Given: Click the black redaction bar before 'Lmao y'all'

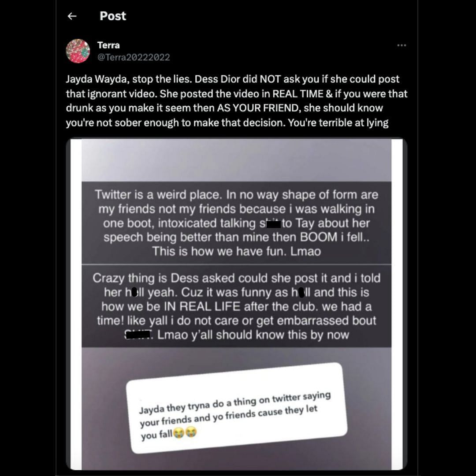Looking at the screenshot, I should [138, 334].
